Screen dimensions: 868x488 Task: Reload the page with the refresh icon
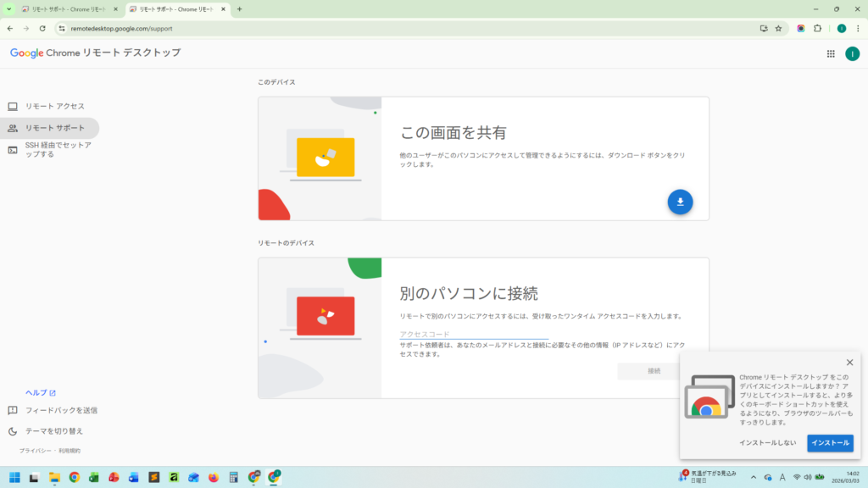point(42,28)
